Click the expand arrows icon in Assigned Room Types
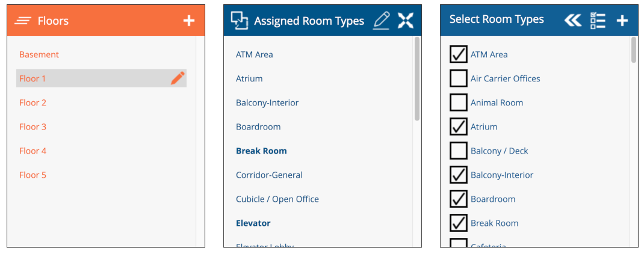The height and width of the screenshot is (253, 644). tap(406, 20)
